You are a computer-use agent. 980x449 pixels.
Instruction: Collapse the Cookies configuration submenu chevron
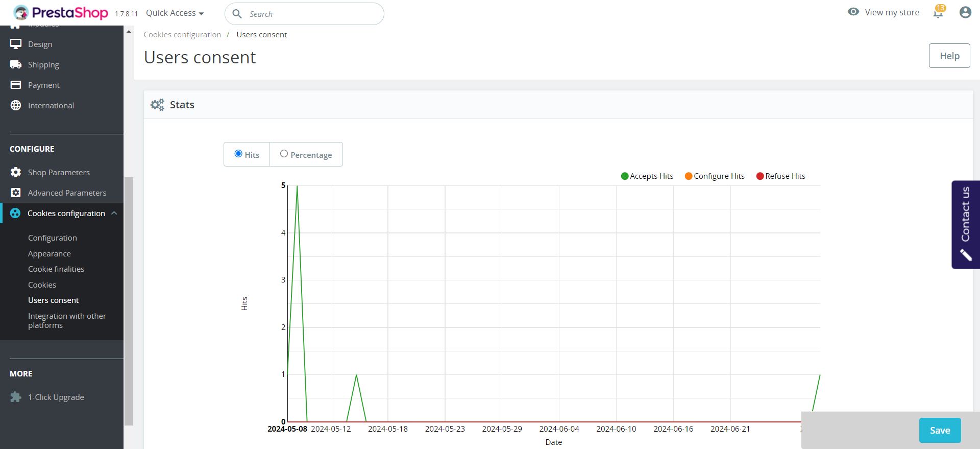pos(114,213)
